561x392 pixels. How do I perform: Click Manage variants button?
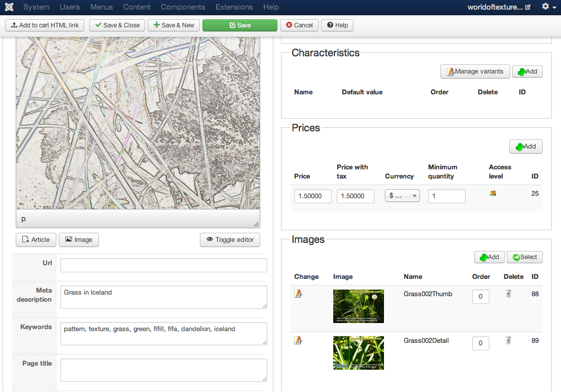pos(475,72)
